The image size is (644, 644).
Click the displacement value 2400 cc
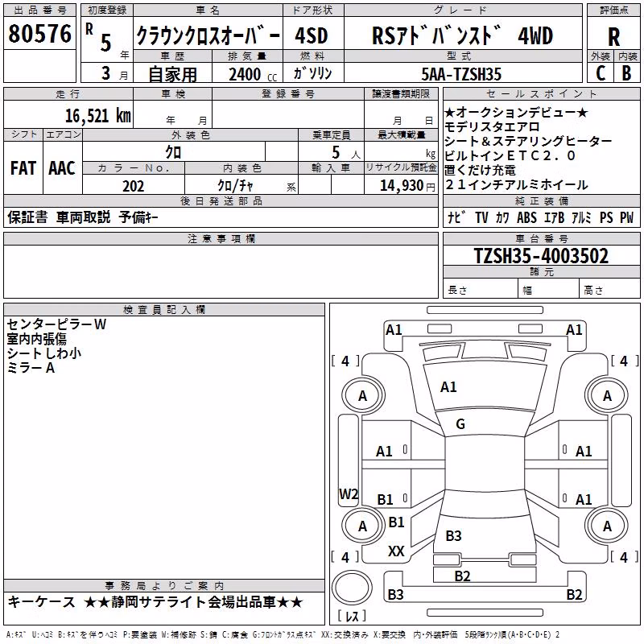pyautogui.click(x=253, y=75)
